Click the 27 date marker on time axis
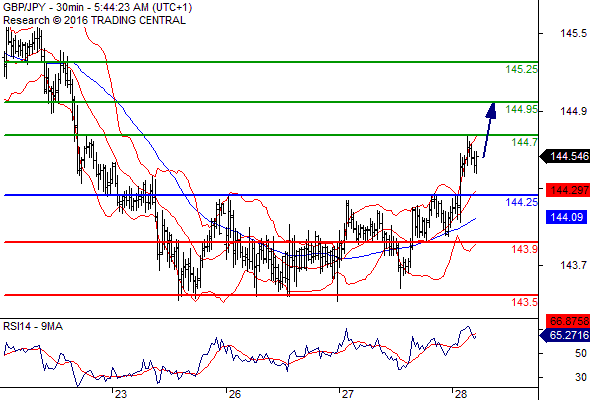The height and width of the screenshot is (400, 590). [348, 394]
